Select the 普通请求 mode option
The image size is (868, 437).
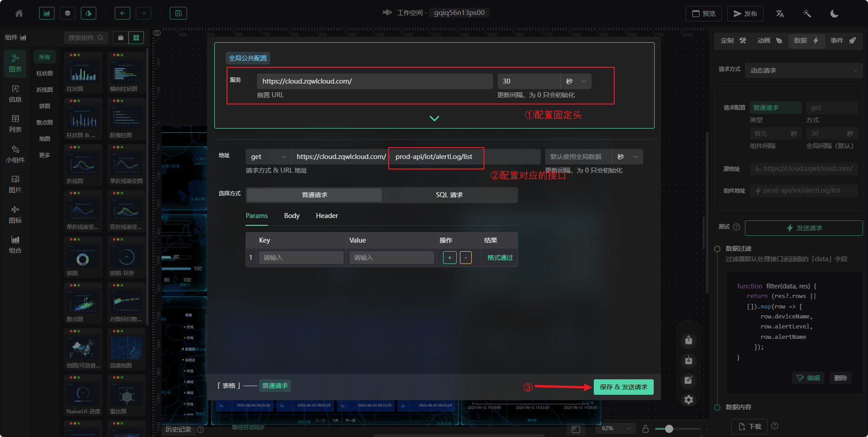coord(314,195)
